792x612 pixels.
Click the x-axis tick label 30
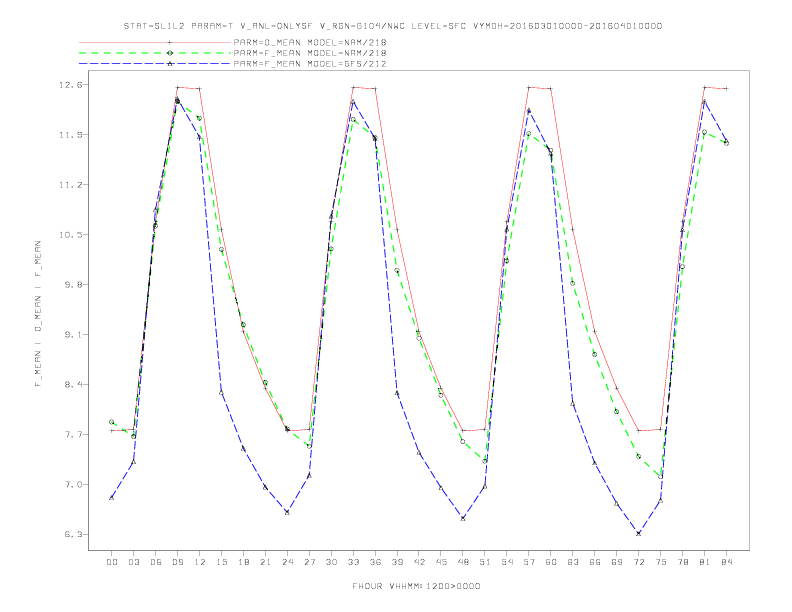coord(331,562)
